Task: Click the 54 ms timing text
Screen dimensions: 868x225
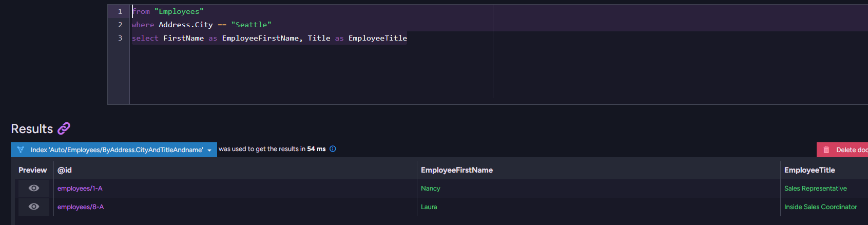Action: pos(316,149)
